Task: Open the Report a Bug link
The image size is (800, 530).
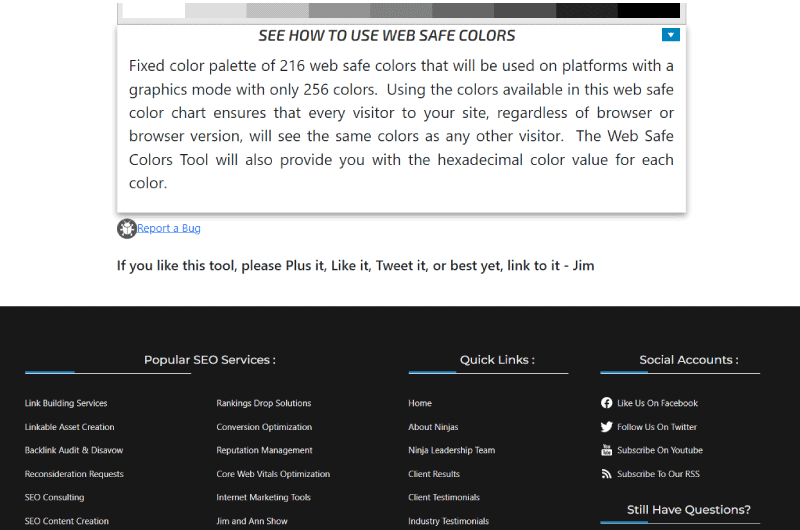Action: (x=169, y=228)
